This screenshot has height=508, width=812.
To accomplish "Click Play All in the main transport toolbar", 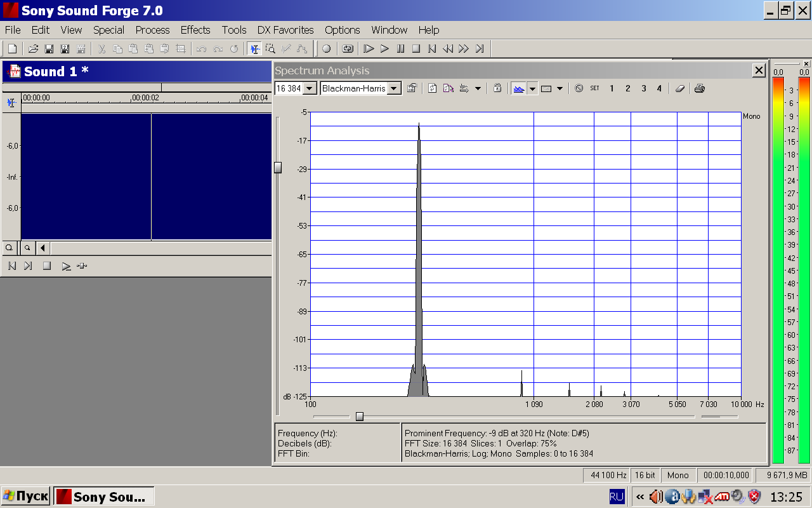I will [369, 49].
